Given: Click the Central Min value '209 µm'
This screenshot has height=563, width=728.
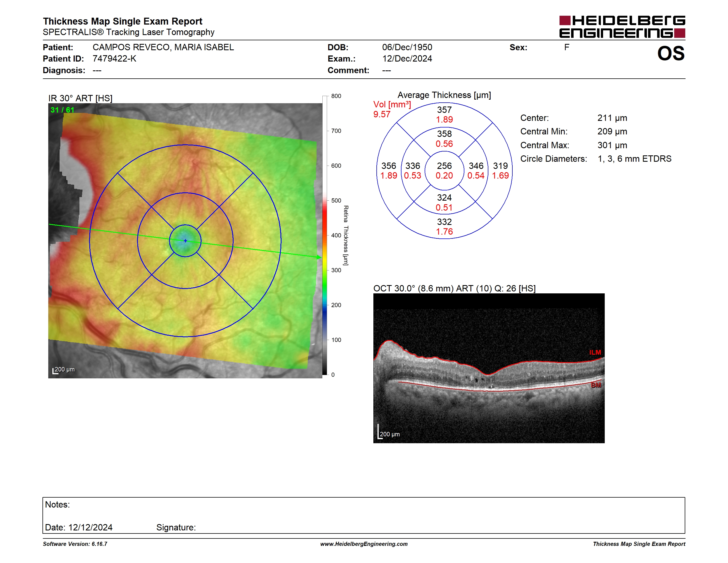Looking at the screenshot, I should pos(612,131).
